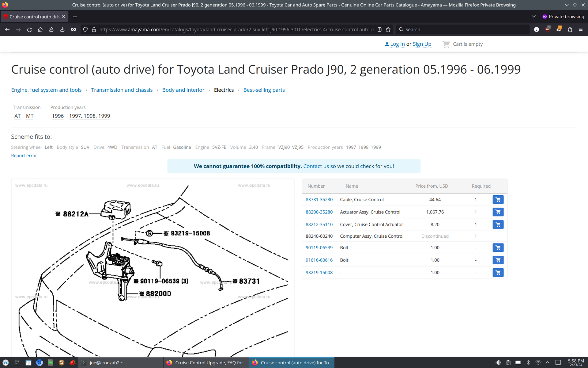This screenshot has height=368, width=588.
Task: Click the Show Desktop taskbar icon
Action: click(x=558, y=362)
